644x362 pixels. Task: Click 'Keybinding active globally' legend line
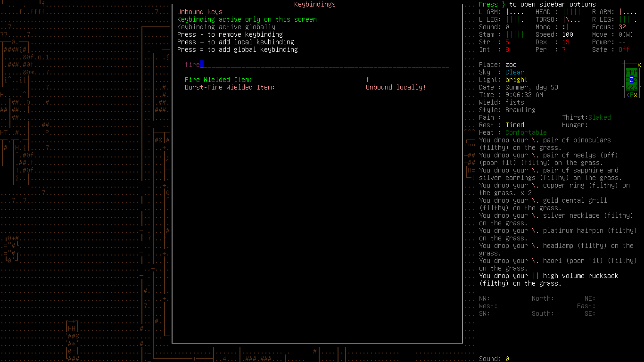226,27
